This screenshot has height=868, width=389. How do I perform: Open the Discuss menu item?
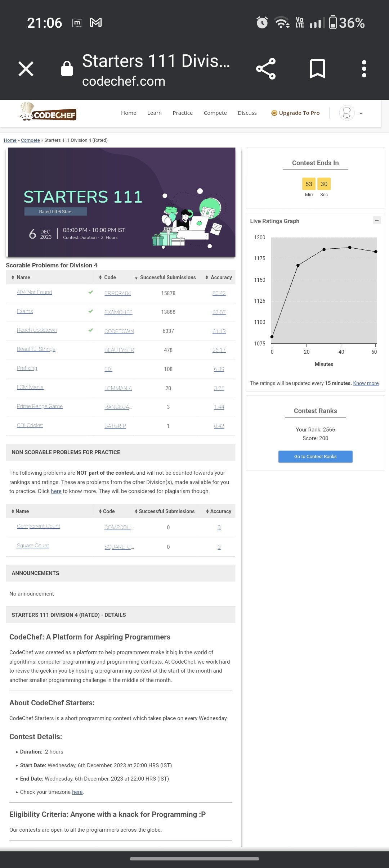click(x=247, y=113)
